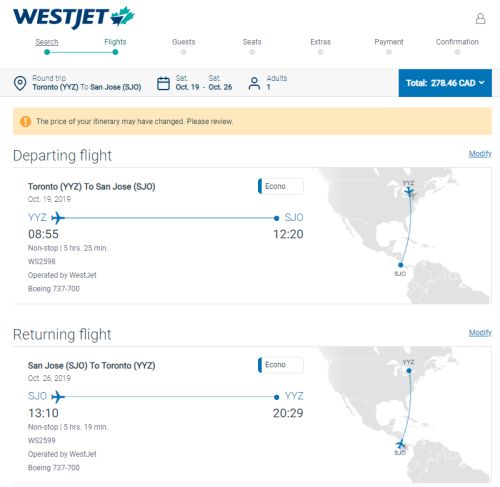
Task: Click the adult guest person icon
Action: click(254, 83)
